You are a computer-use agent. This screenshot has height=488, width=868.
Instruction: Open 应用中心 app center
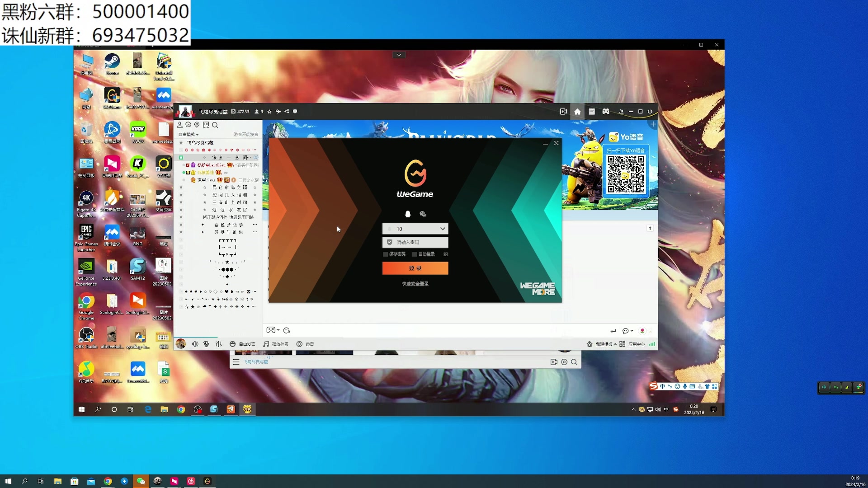[x=632, y=344]
